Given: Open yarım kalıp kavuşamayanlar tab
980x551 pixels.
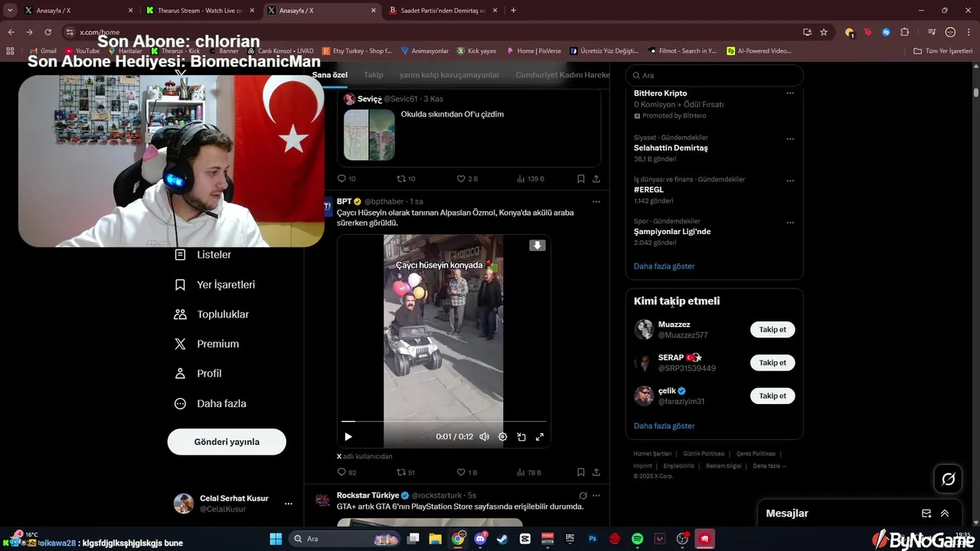Looking at the screenshot, I should (x=449, y=75).
